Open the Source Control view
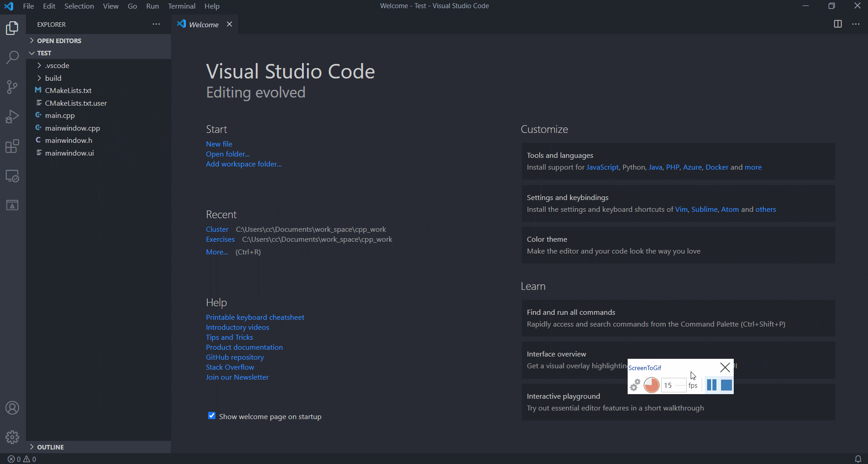This screenshot has height=464, width=868. pos(12,87)
